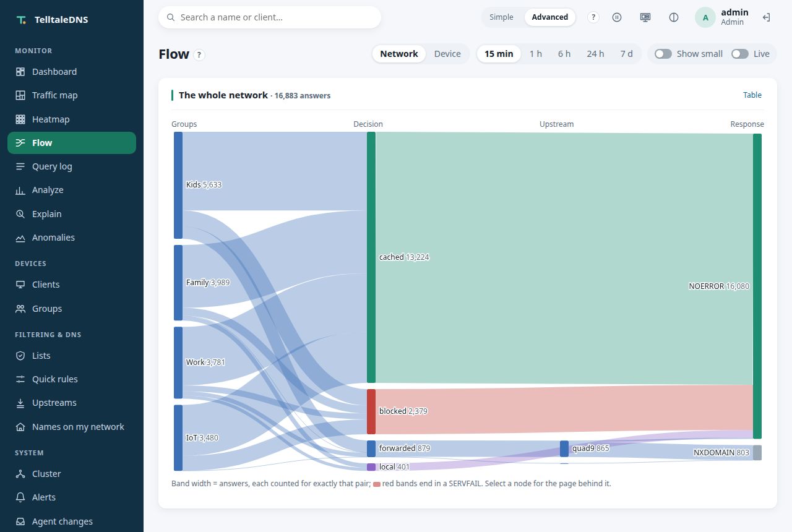Select the Device view
Image resolution: width=792 pixels, height=532 pixels.
[447, 54]
